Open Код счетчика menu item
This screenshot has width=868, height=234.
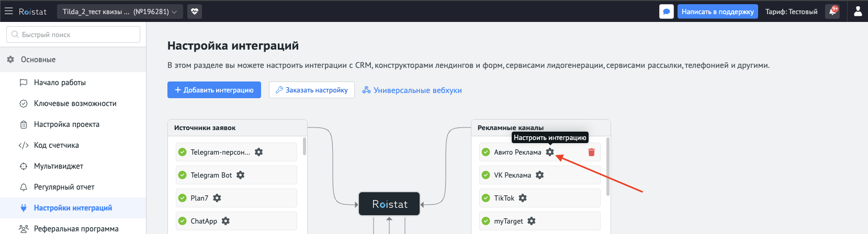click(73, 145)
